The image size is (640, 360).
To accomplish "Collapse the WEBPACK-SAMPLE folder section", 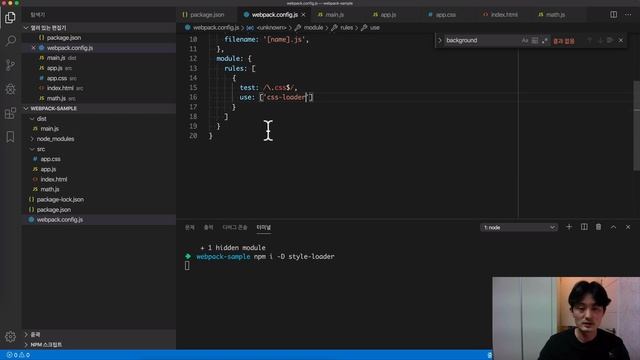I will [26, 109].
